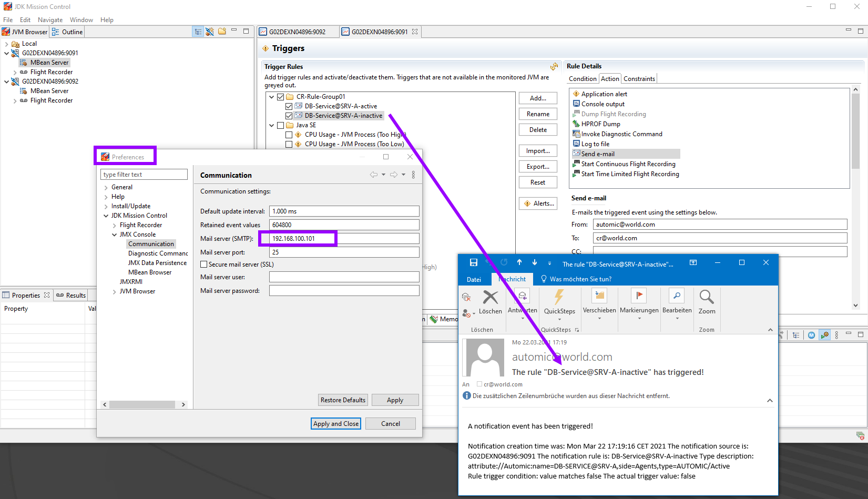Expand General in Preferences tree
Screen dimensions: 868x499
point(106,188)
